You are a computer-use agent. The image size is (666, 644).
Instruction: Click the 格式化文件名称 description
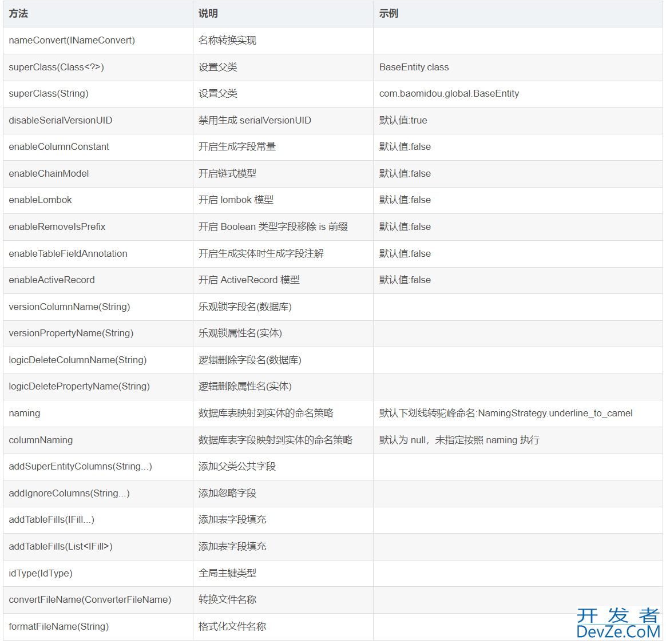point(232,626)
